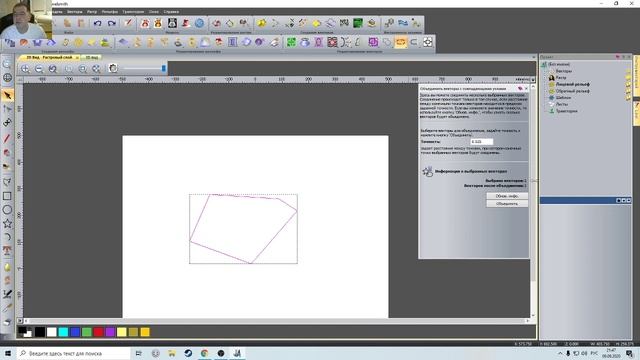Pick the purple color swatch

[x=110, y=332]
